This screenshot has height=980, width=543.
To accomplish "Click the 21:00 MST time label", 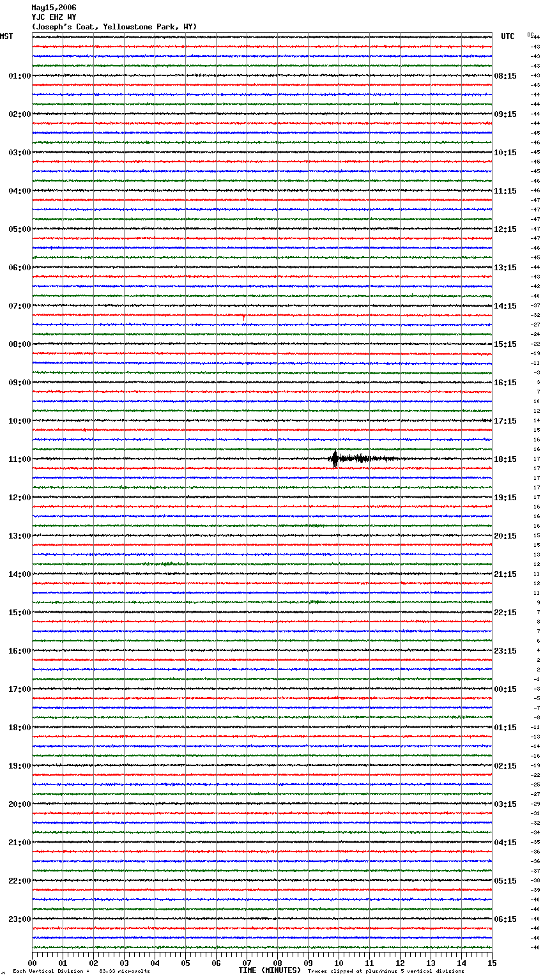I will [x=20, y=843].
